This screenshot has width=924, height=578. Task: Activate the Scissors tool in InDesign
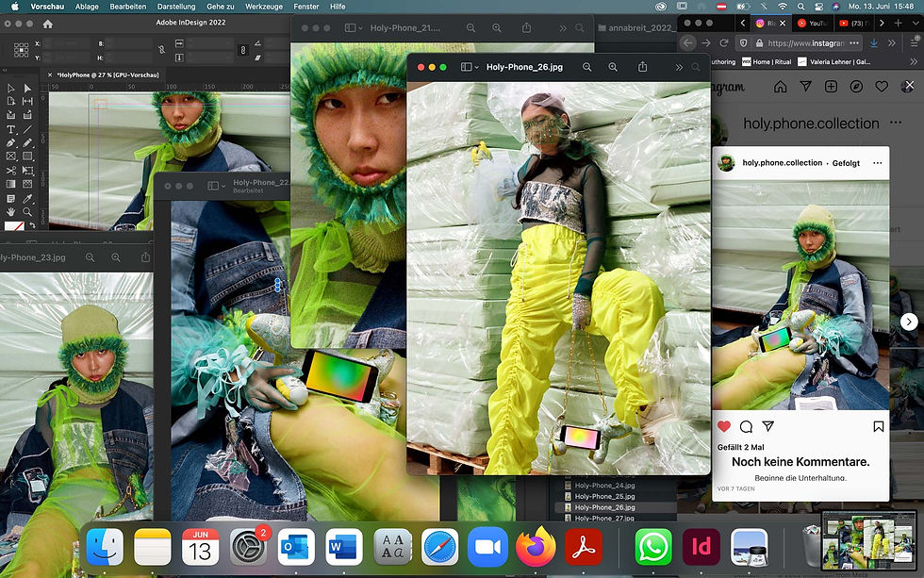point(10,171)
